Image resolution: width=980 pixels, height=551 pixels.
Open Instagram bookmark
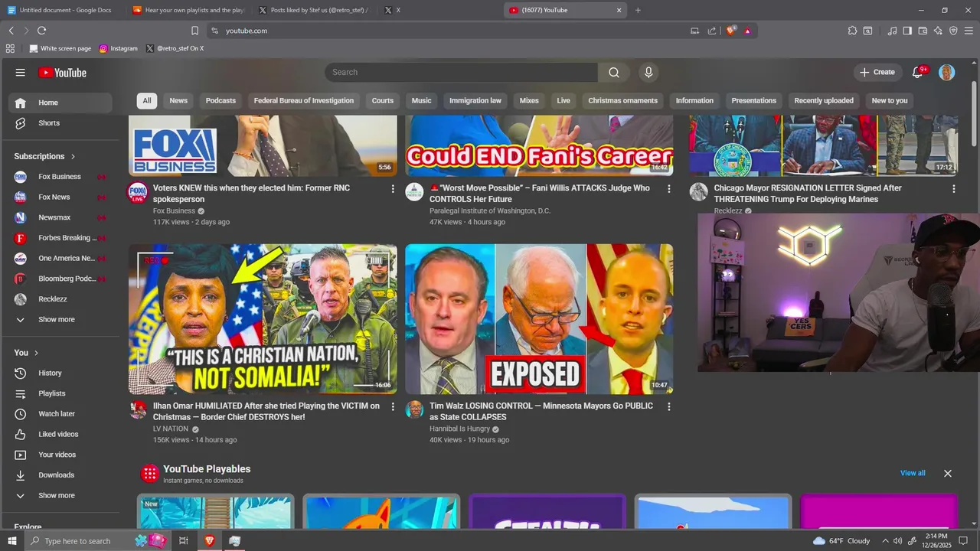click(118, 48)
